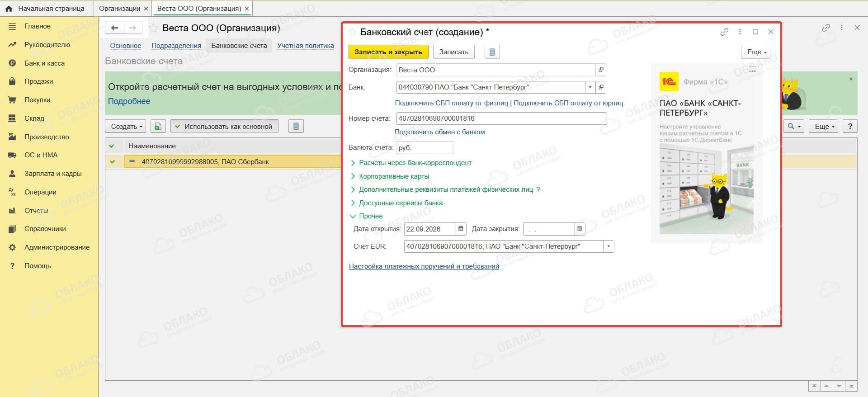Open Подключить обмен с банком link
Image resolution: width=868 pixels, height=397 pixels.
440,132
